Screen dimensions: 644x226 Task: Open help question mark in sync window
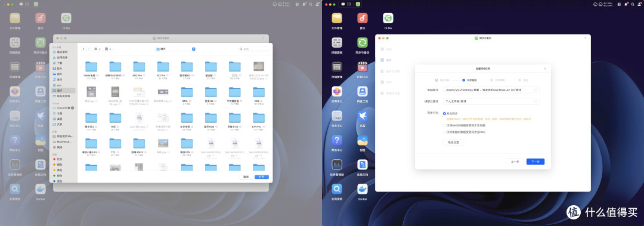586,38
